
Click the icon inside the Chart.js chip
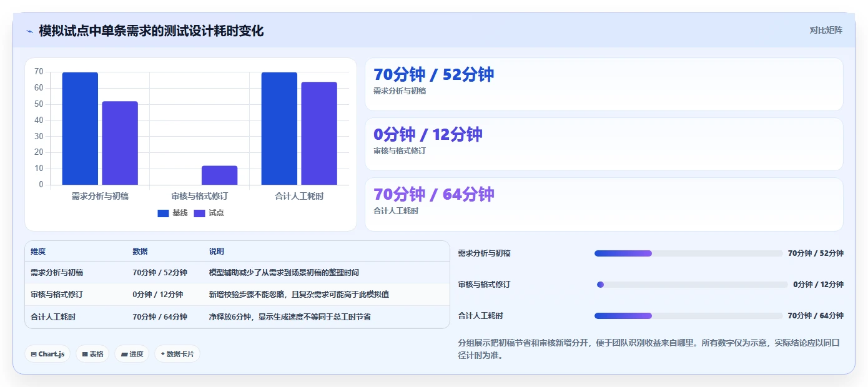pyautogui.click(x=34, y=354)
